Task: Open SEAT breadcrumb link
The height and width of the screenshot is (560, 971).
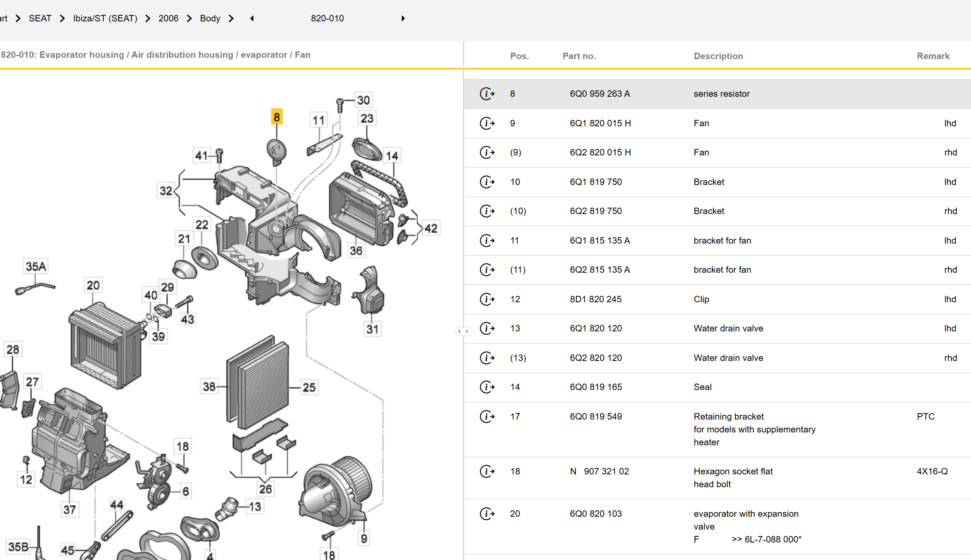Action: coord(40,18)
